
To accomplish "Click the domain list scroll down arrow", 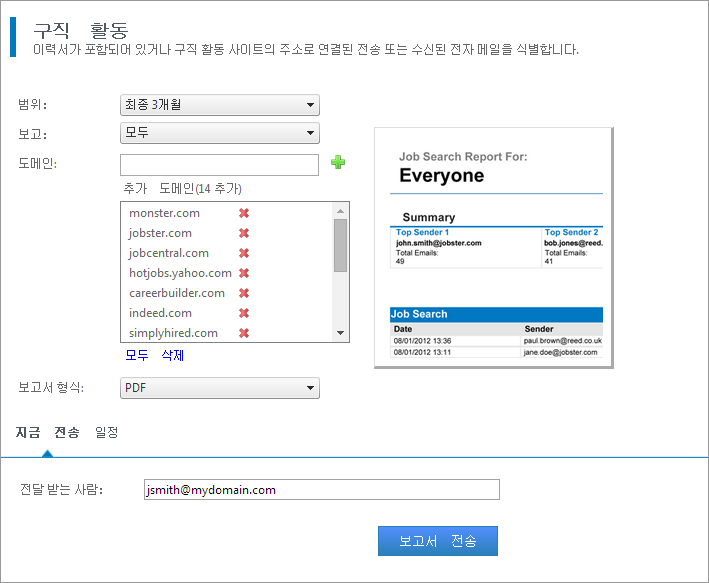I will coord(340,333).
